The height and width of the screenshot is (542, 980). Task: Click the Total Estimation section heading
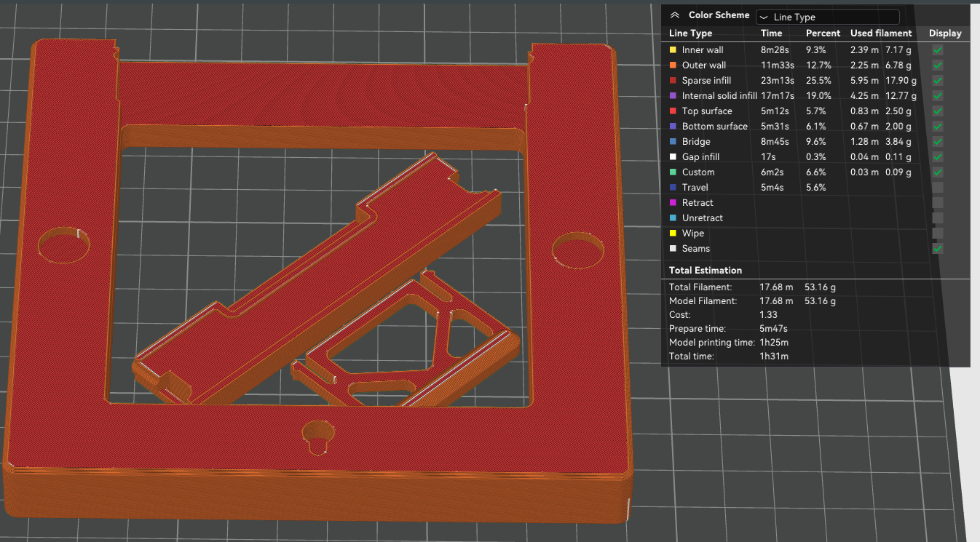tap(706, 271)
